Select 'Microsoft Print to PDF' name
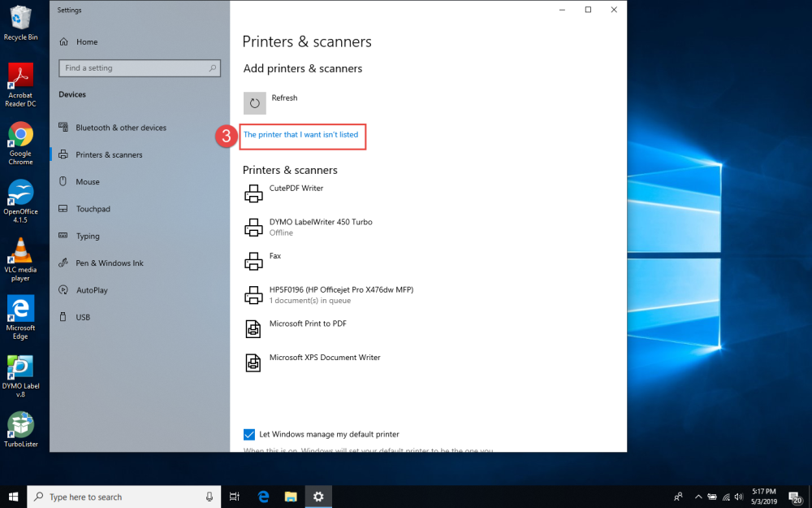The width and height of the screenshot is (812, 508). pos(308,323)
